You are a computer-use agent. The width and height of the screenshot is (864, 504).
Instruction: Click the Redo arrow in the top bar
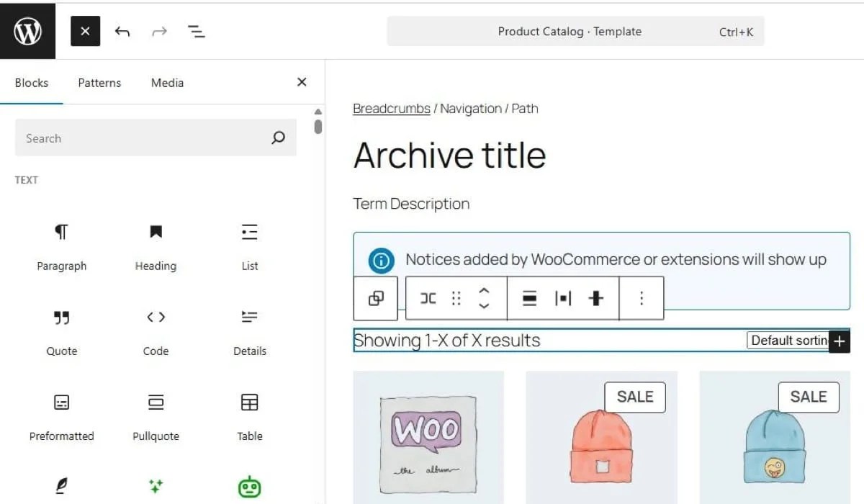pyautogui.click(x=159, y=31)
